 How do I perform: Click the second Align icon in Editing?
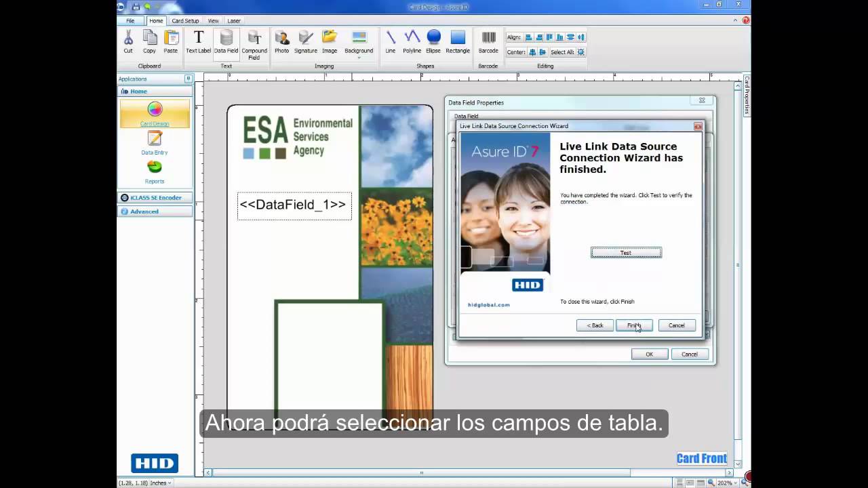tap(539, 37)
